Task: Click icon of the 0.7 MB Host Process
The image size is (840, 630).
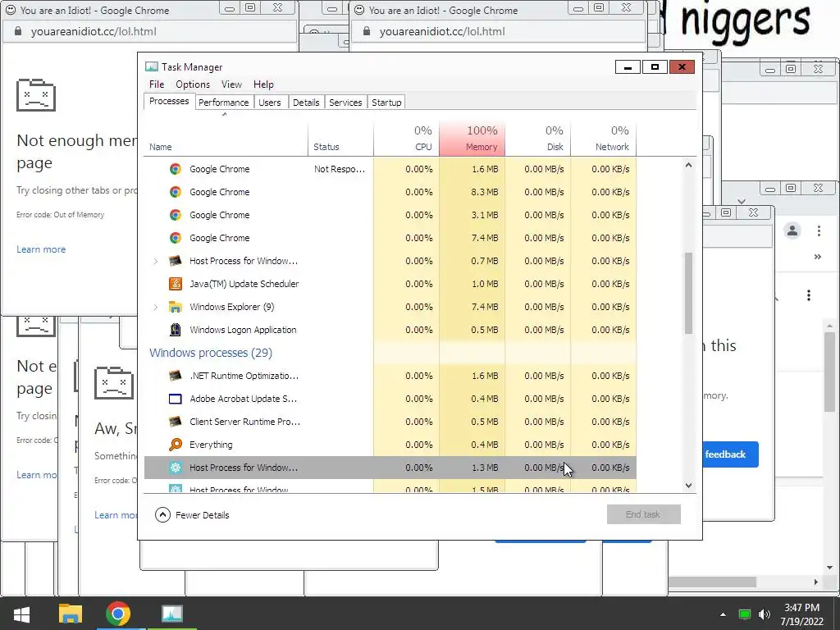Action: (x=176, y=261)
